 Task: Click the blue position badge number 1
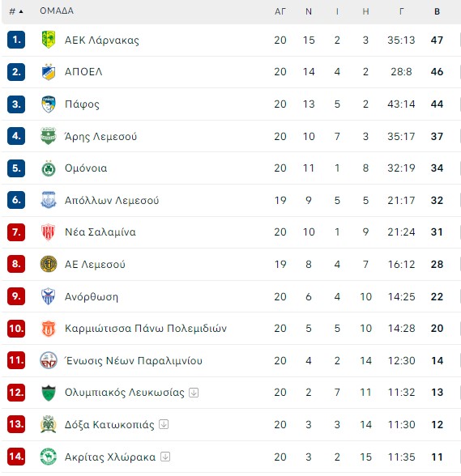[x=16, y=40]
